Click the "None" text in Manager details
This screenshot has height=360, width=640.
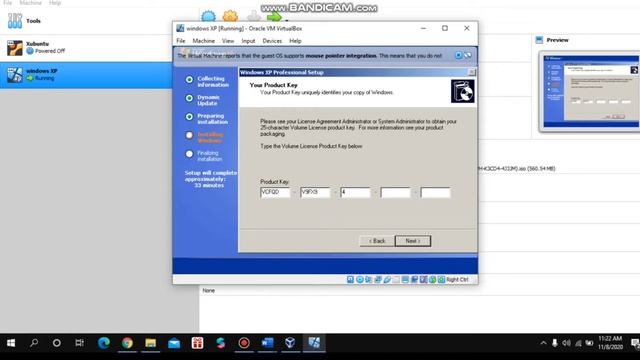click(x=209, y=291)
